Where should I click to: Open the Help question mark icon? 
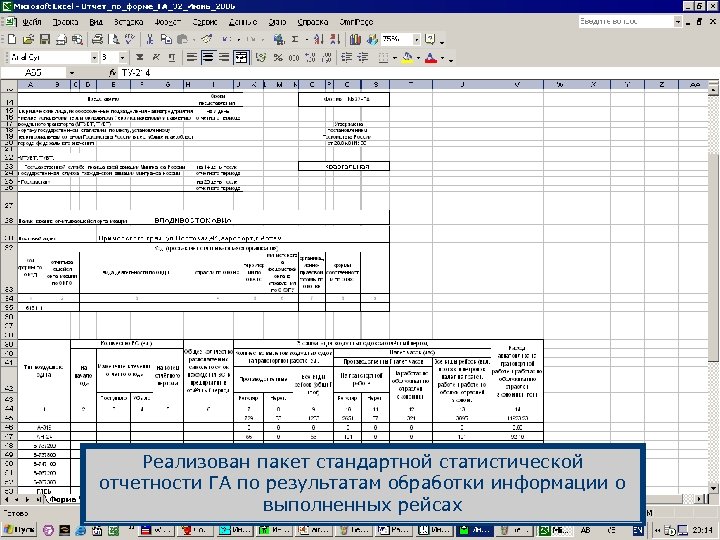430,39
